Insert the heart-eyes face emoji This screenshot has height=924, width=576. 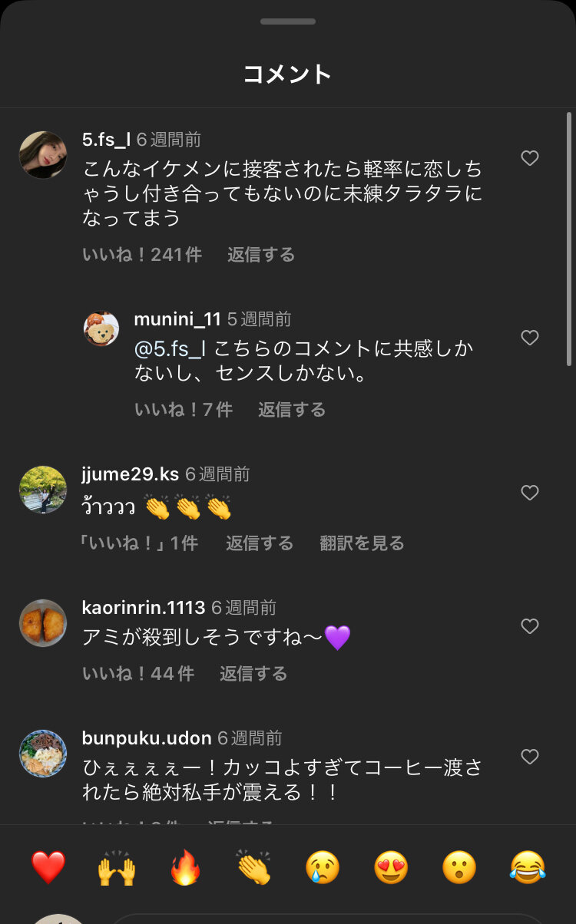click(391, 868)
